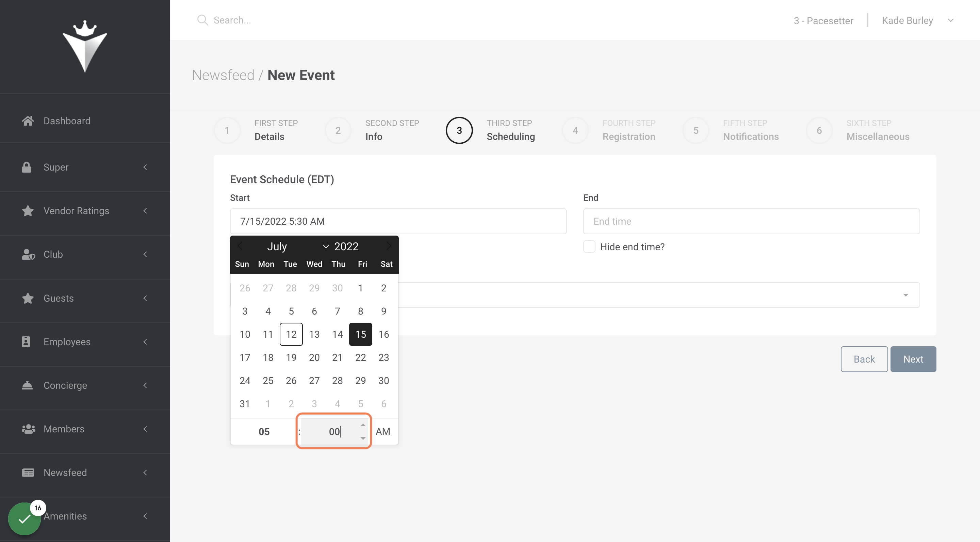Click the hour field showing 05
This screenshot has height=542, width=980.
[x=264, y=431]
